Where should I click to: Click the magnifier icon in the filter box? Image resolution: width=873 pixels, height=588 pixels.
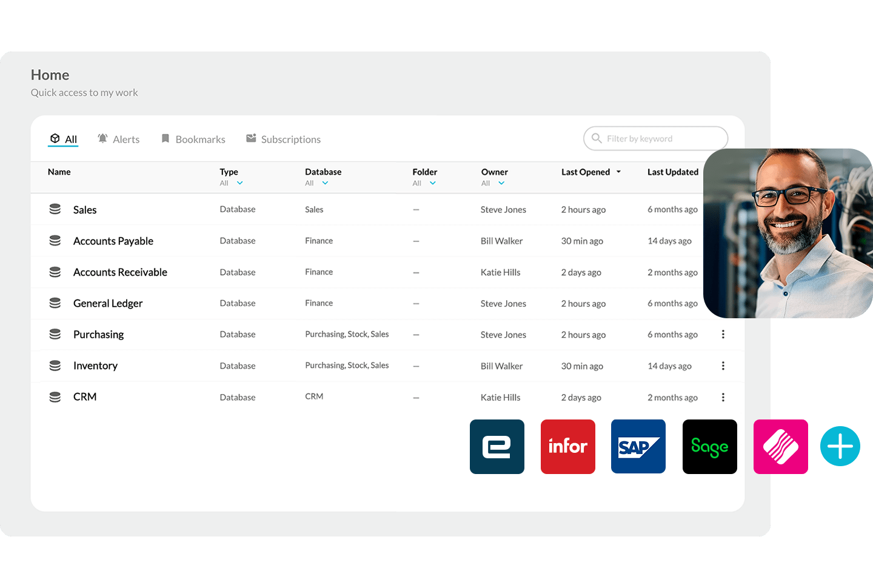(597, 138)
